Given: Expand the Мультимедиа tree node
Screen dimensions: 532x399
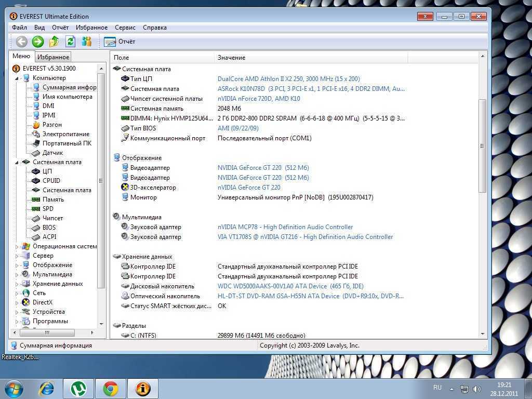Looking at the screenshot, I should [x=17, y=274].
